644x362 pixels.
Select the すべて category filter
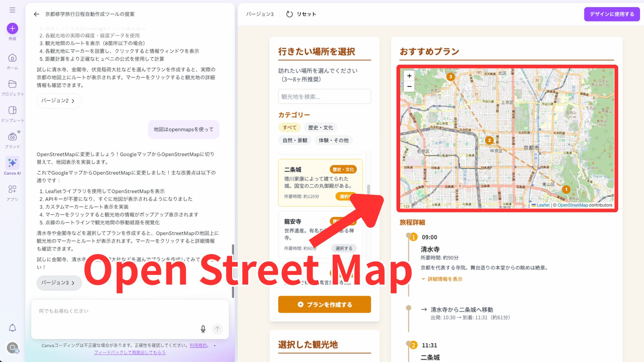pyautogui.click(x=289, y=128)
